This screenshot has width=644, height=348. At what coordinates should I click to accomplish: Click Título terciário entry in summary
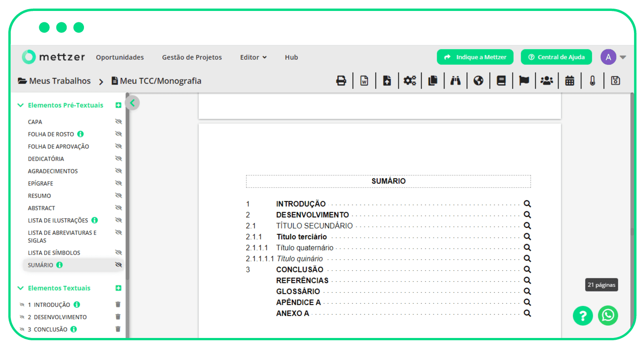point(302,237)
